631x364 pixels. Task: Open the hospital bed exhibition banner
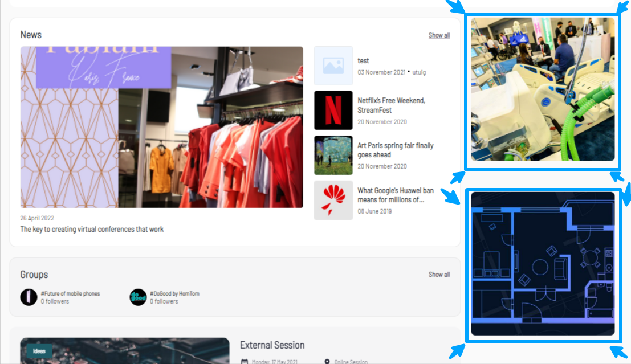(543, 89)
